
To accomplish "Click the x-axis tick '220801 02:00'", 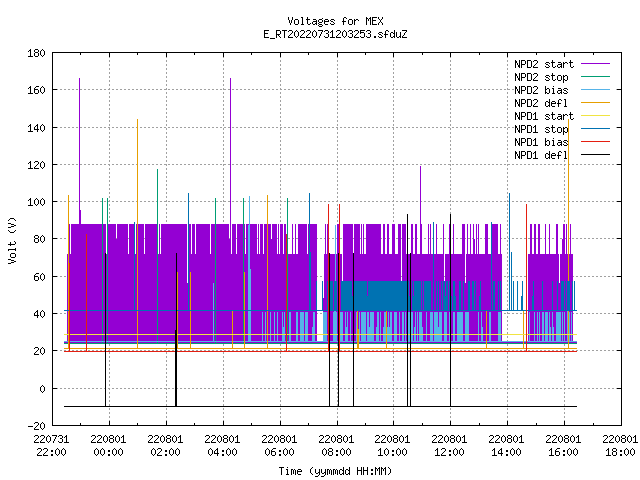I will click(x=165, y=446).
